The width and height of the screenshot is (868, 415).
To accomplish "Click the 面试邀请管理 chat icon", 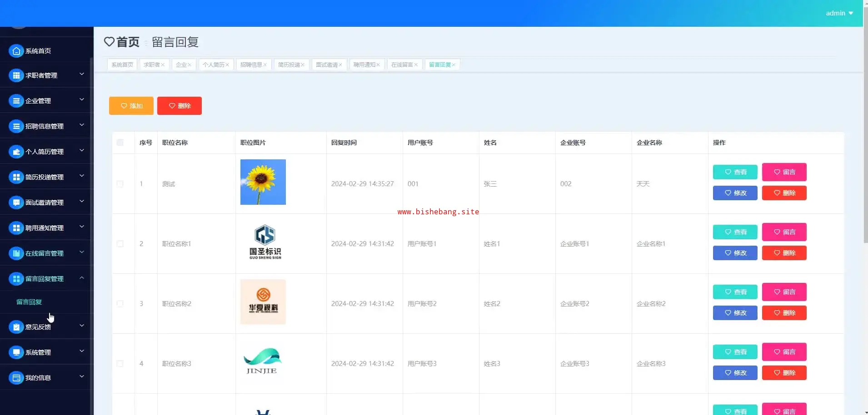I will tap(16, 203).
